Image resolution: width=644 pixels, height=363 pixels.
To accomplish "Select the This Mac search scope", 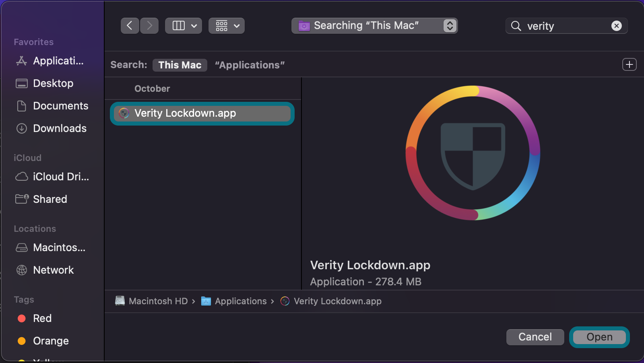I will tap(180, 65).
